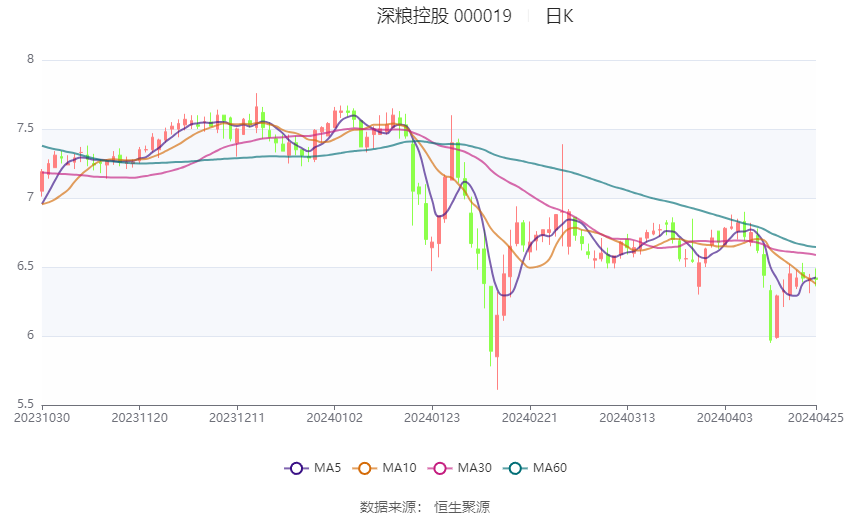Click the 20240313 date axis label
This screenshot has height=517, width=850.
tap(628, 417)
